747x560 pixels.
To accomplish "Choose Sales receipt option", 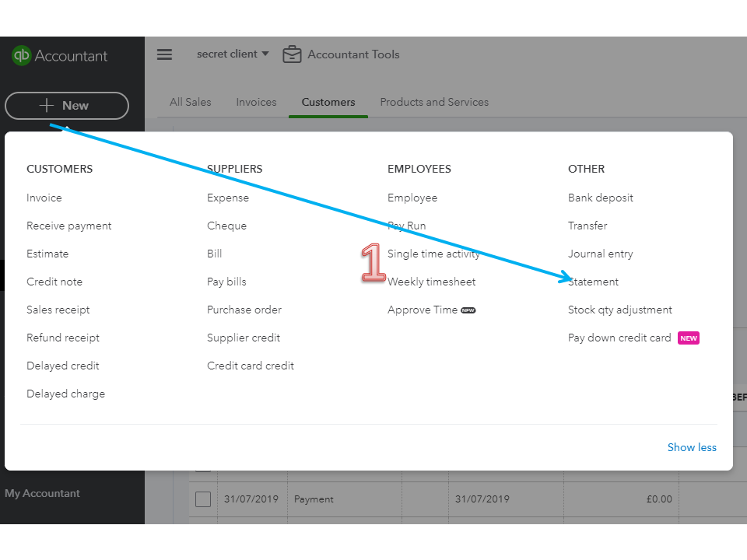I will [x=58, y=310].
